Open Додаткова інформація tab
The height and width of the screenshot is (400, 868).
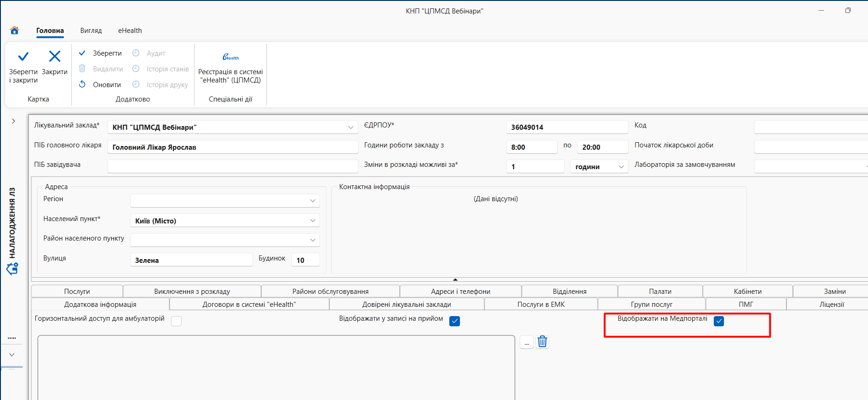tap(100, 304)
